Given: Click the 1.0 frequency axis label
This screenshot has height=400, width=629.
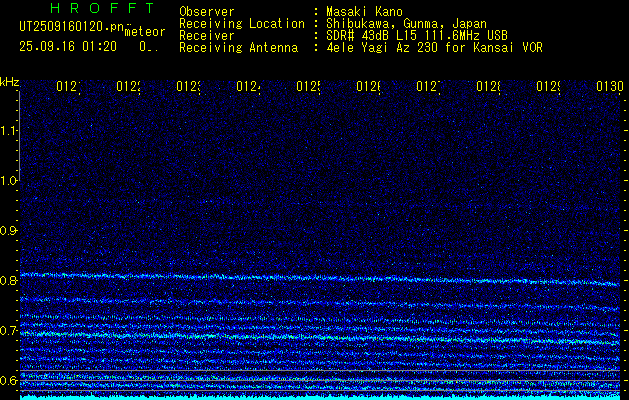Looking at the screenshot, I should (x=8, y=181).
